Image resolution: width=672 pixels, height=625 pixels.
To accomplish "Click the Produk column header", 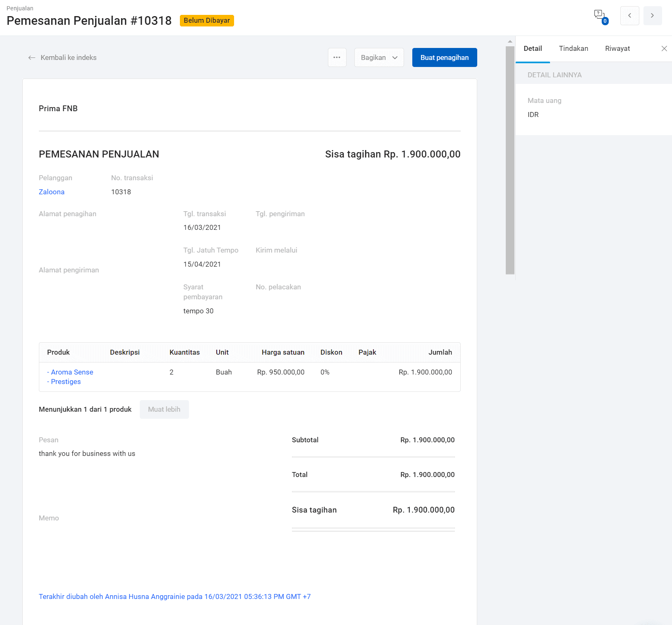I will coord(58,352).
